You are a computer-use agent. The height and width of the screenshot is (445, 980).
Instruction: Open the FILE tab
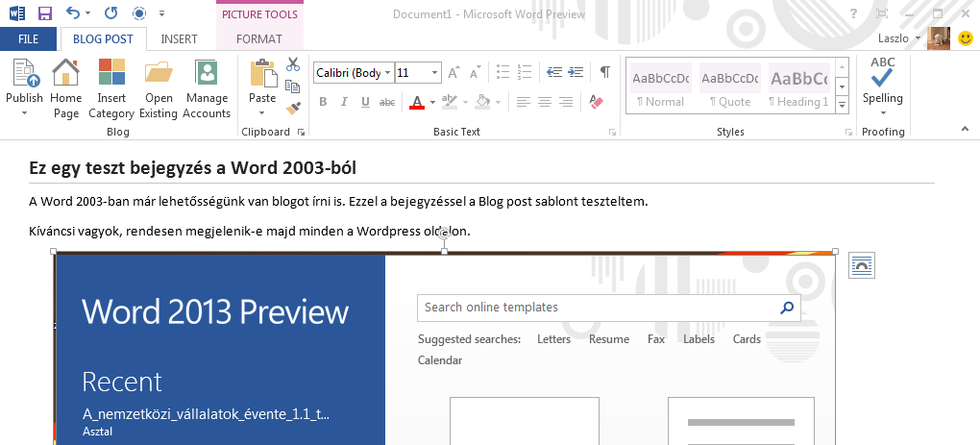point(28,38)
